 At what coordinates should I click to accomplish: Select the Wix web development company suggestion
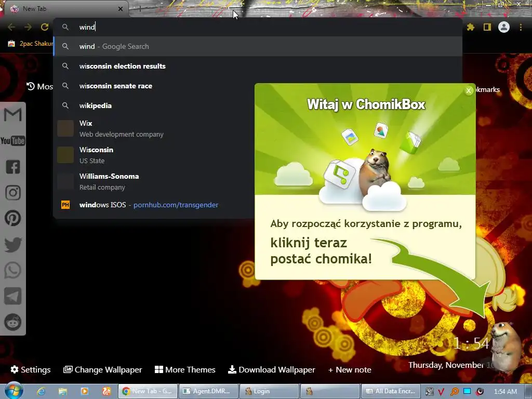point(154,129)
